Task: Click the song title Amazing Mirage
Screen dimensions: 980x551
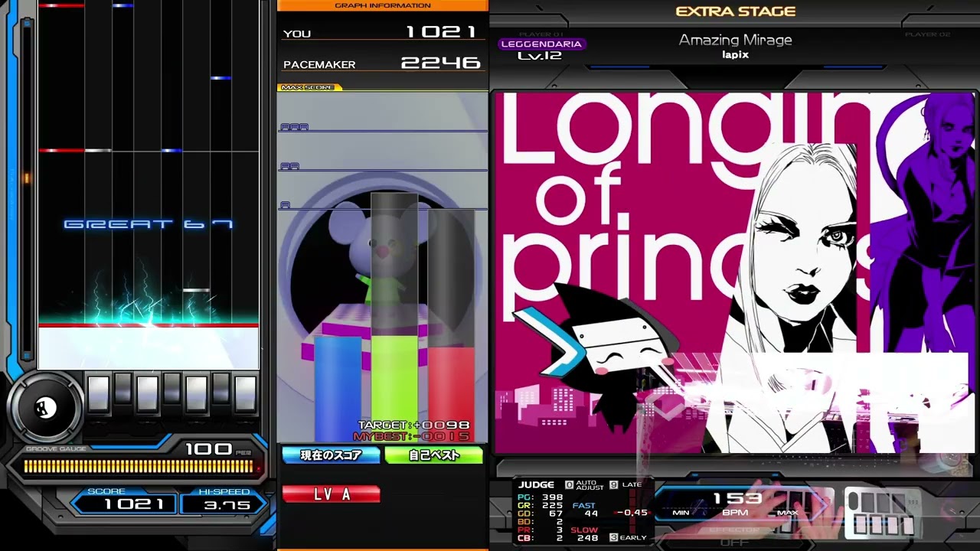Action: point(735,40)
